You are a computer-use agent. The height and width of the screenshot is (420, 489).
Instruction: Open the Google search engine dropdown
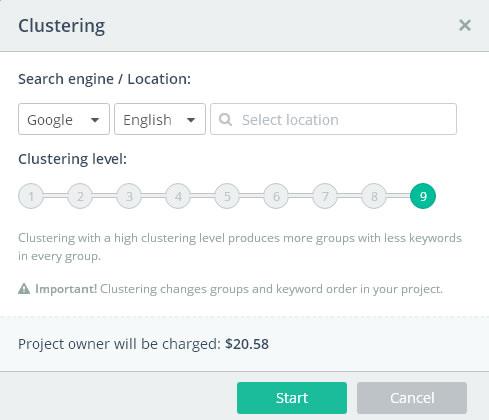tap(64, 119)
